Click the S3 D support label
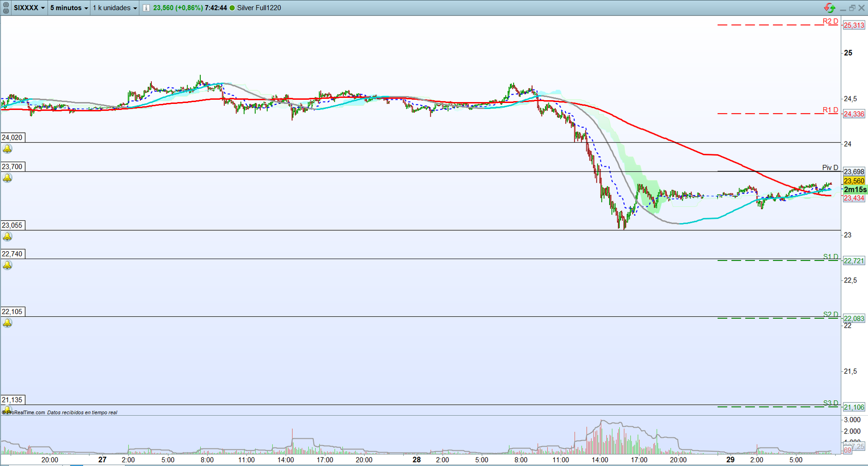 tap(831, 403)
